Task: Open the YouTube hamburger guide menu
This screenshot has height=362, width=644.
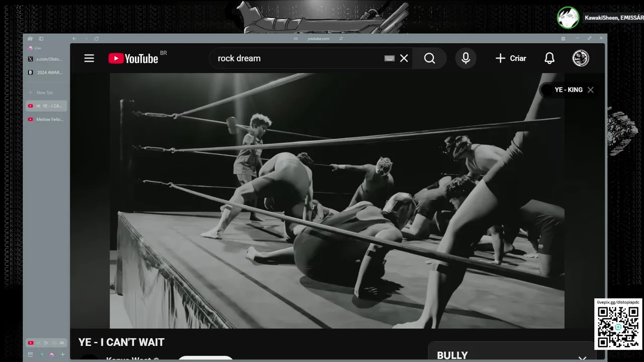Action: pos(89,58)
